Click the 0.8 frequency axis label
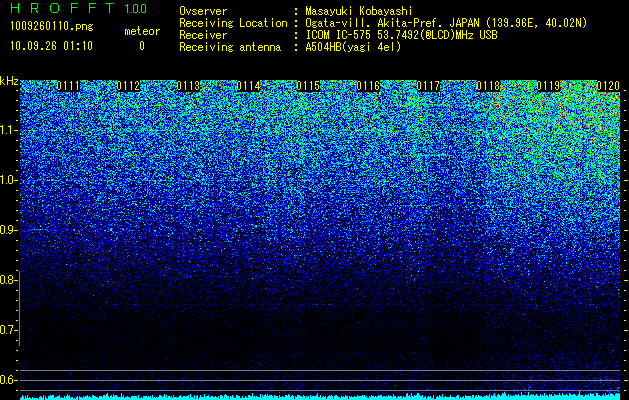 click(x=9, y=280)
